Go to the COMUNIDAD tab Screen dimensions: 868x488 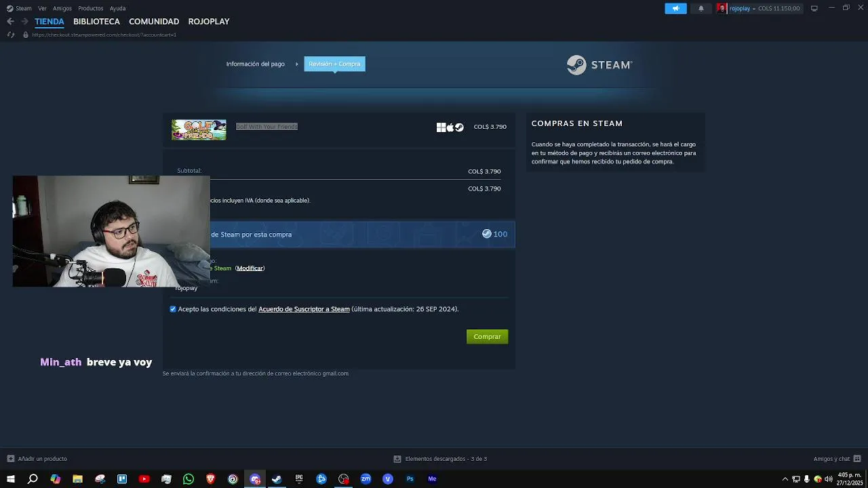[x=154, y=22]
